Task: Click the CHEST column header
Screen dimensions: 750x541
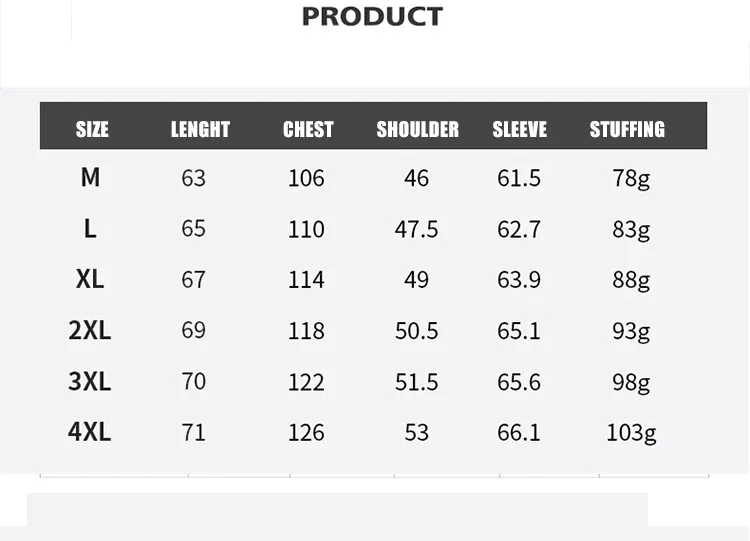Action: (x=308, y=129)
